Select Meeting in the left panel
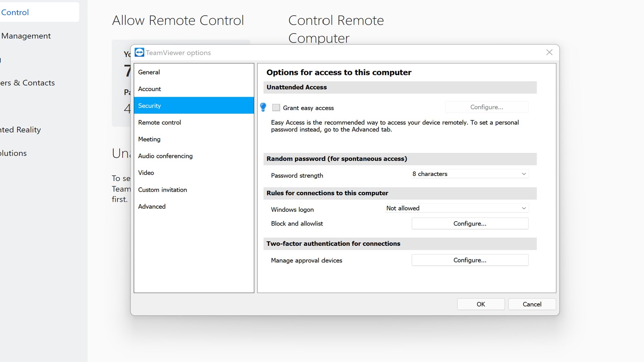Screen dimensions: 644x362 (149, 139)
